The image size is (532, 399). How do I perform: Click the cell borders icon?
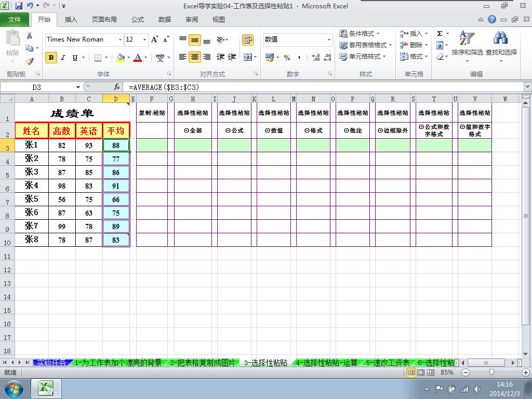pyautogui.click(x=98, y=57)
